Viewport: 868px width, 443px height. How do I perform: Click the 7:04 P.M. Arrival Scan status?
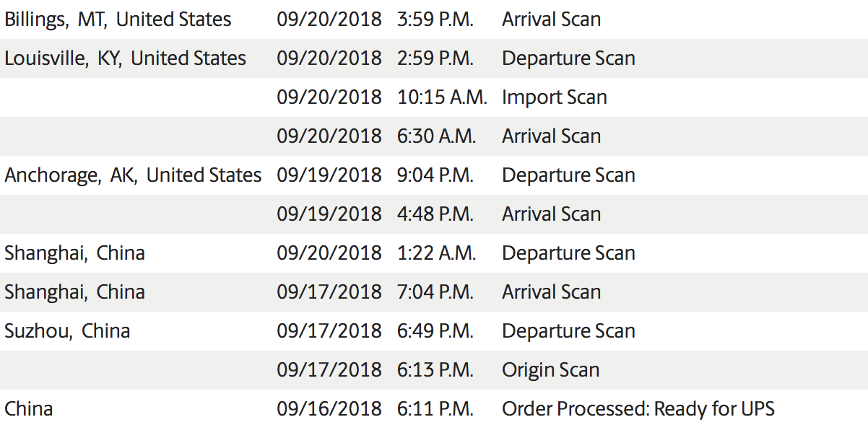click(x=552, y=292)
